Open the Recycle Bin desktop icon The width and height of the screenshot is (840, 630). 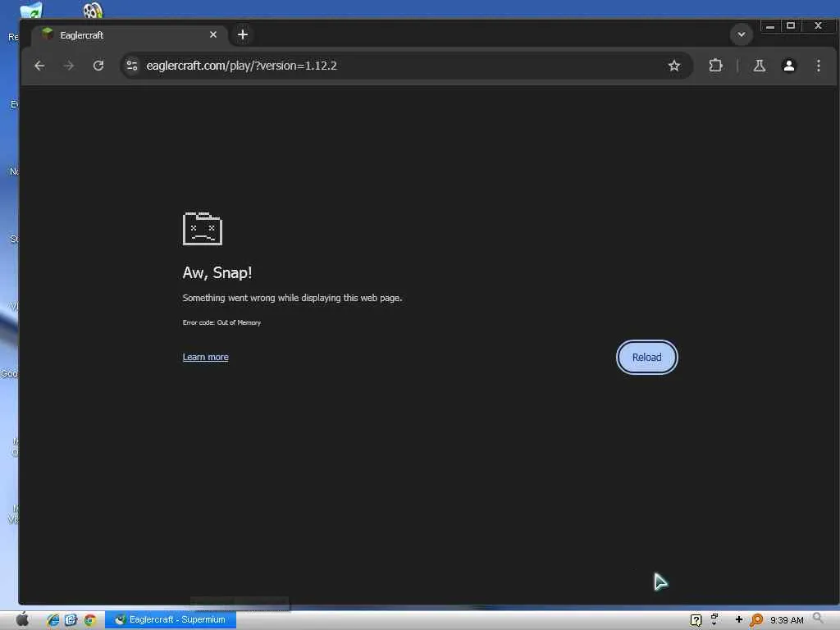(30, 10)
